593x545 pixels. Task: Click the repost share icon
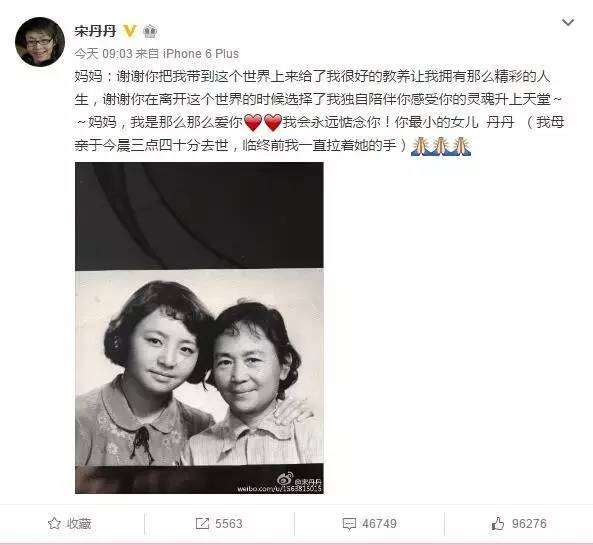pos(202,523)
